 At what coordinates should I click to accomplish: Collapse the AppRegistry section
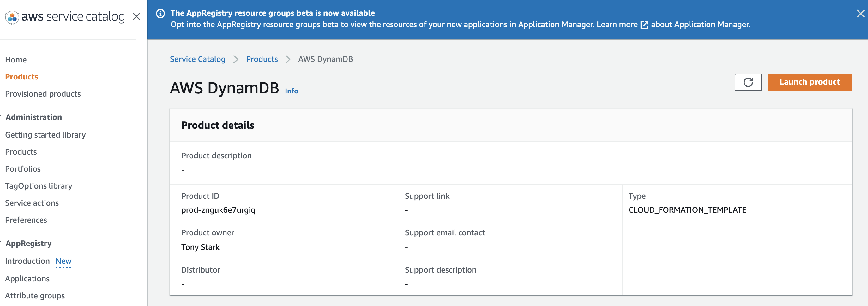(x=28, y=244)
